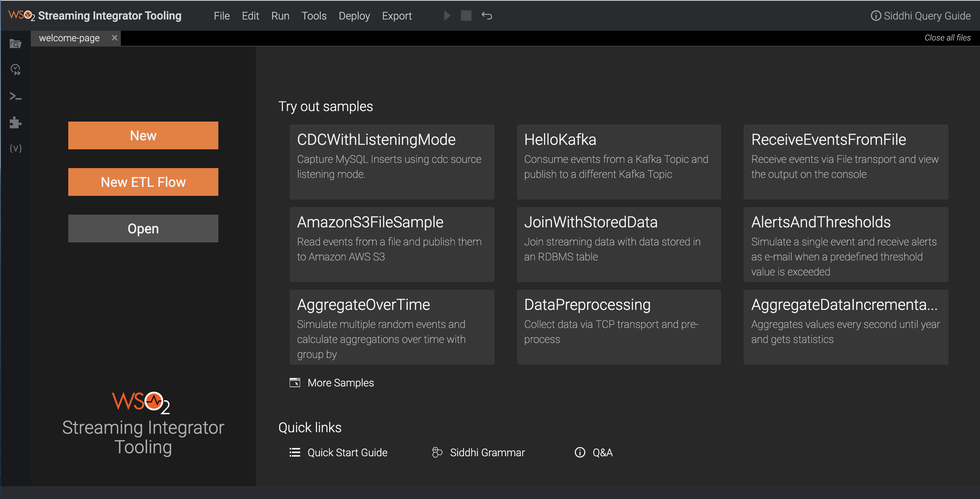Screen dimensions: 980x499
Task: Open the Export menu
Action: click(x=397, y=16)
